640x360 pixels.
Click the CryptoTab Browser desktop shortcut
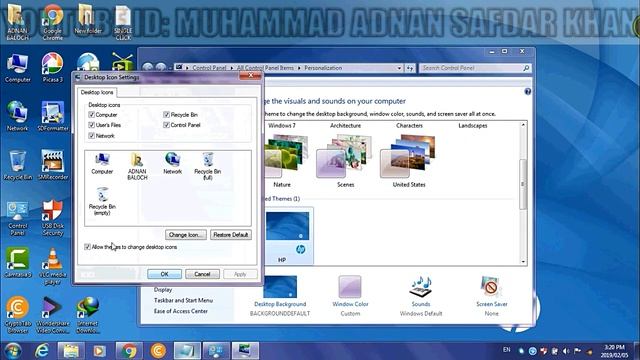point(18,315)
